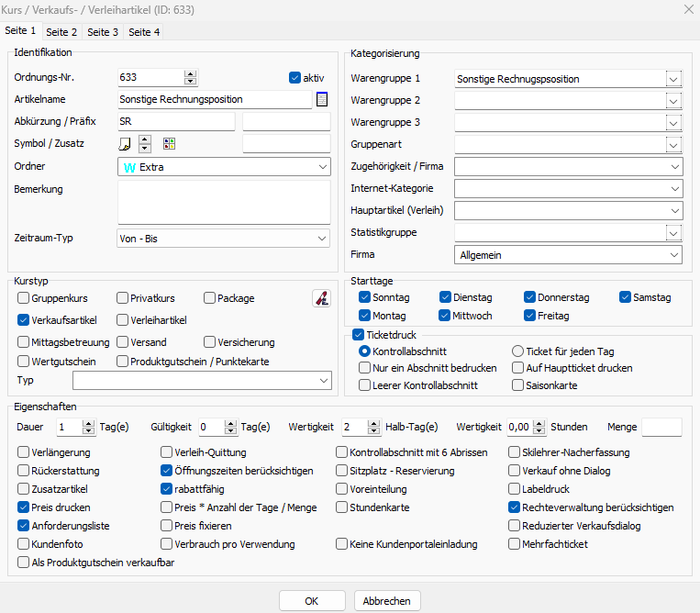Click the Ordnungs-Nr. spinner
This screenshot has height=613, width=700.
pyautogui.click(x=191, y=78)
